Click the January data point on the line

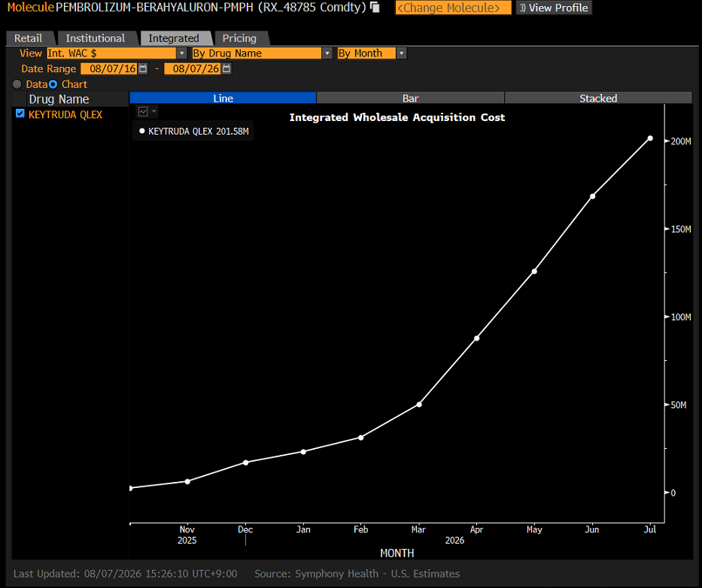(303, 451)
